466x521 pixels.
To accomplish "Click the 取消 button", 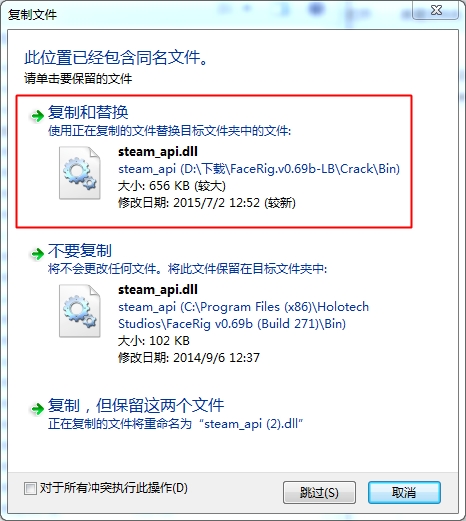I will pyautogui.click(x=404, y=492).
